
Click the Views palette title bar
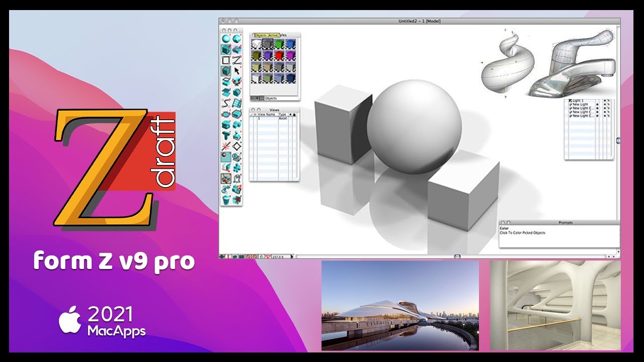click(275, 110)
